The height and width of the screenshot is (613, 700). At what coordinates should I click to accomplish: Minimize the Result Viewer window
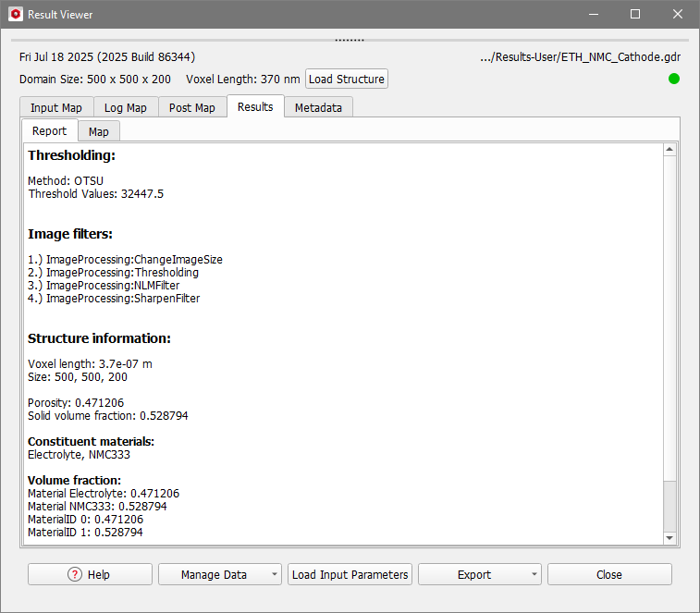pyautogui.click(x=593, y=15)
